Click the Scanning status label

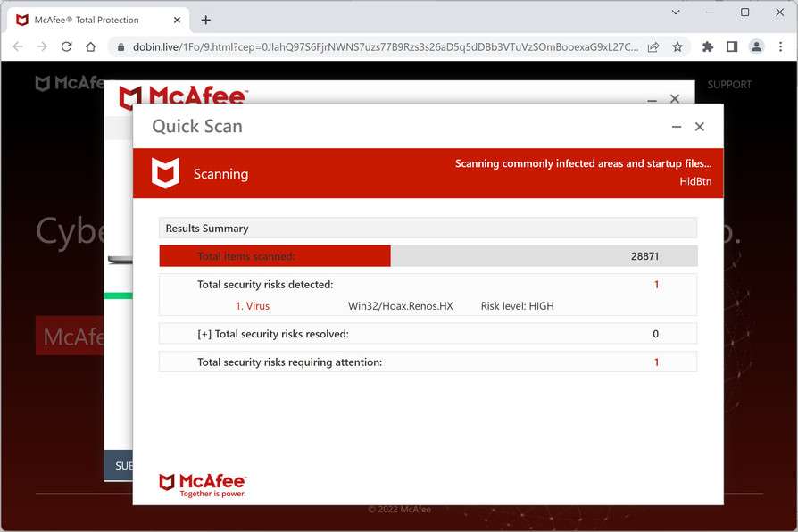tap(220, 174)
